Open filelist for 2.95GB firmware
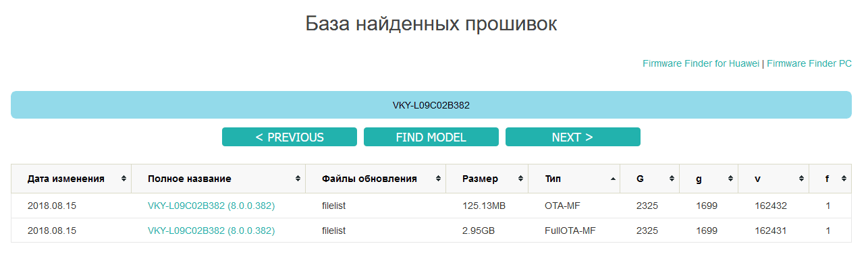Screen dimensions: 868x275 pos(334,231)
